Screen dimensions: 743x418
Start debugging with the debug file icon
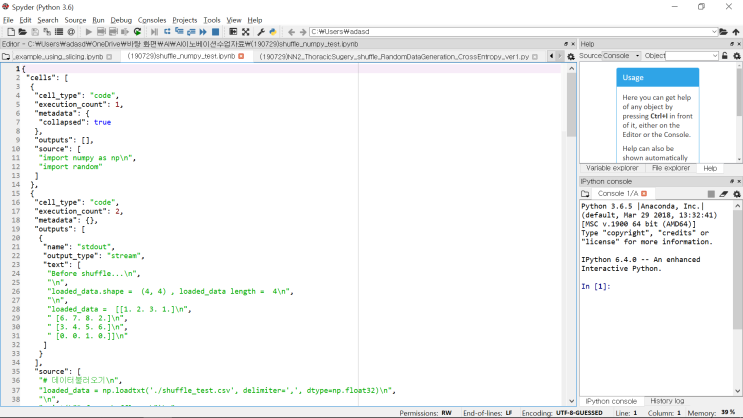(x=154, y=32)
